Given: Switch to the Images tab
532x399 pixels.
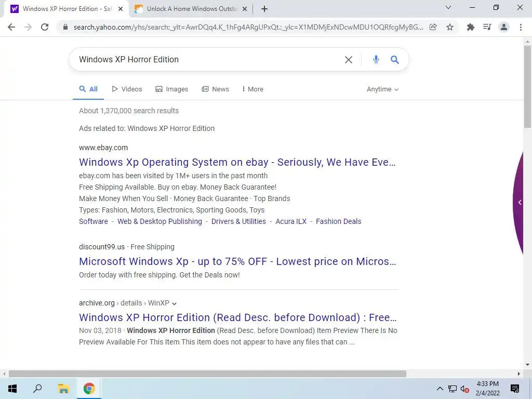Looking at the screenshot, I should (x=171, y=89).
